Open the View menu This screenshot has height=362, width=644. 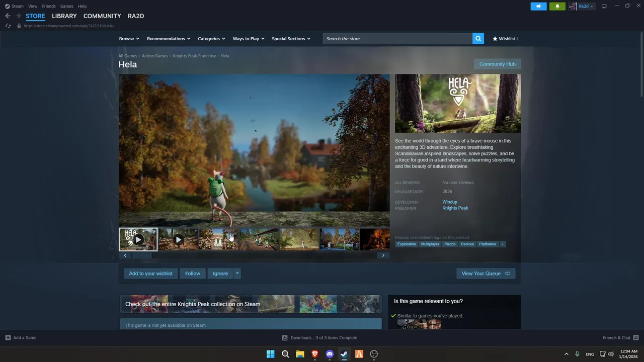(x=33, y=6)
